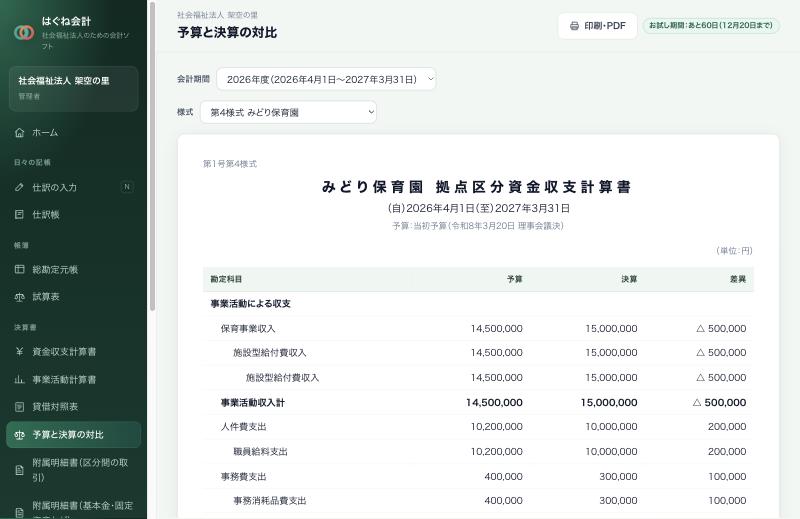Click the trial period お試し期間 badge
The width and height of the screenshot is (800, 519).
point(711,25)
